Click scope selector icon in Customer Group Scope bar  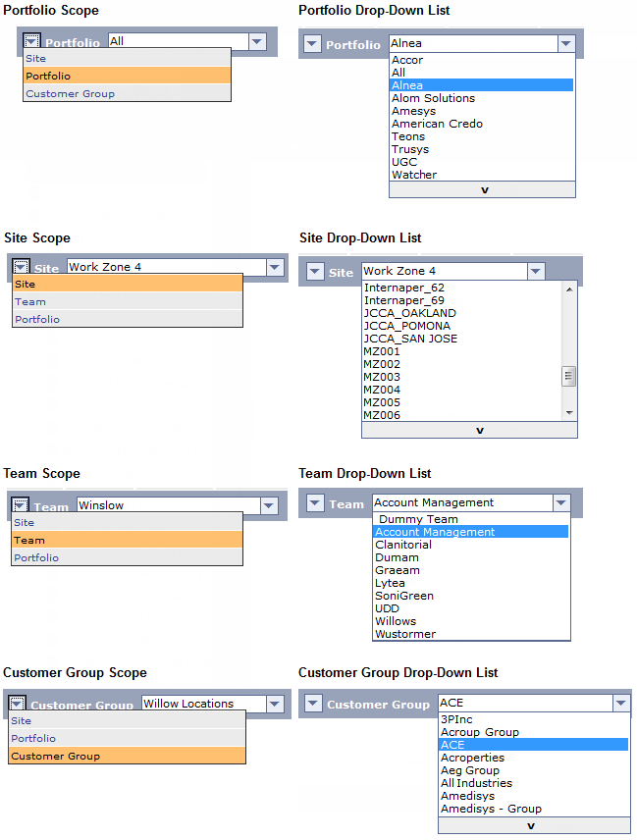17,703
